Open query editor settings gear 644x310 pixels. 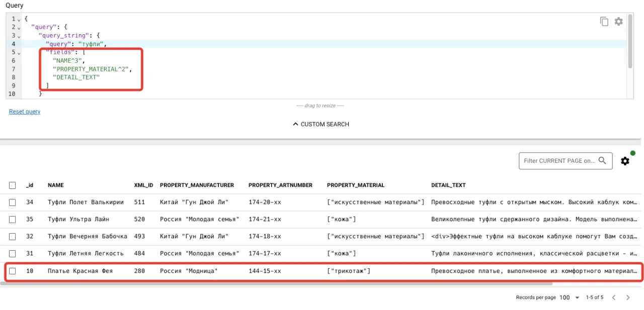pyautogui.click(x=618, y=22)
